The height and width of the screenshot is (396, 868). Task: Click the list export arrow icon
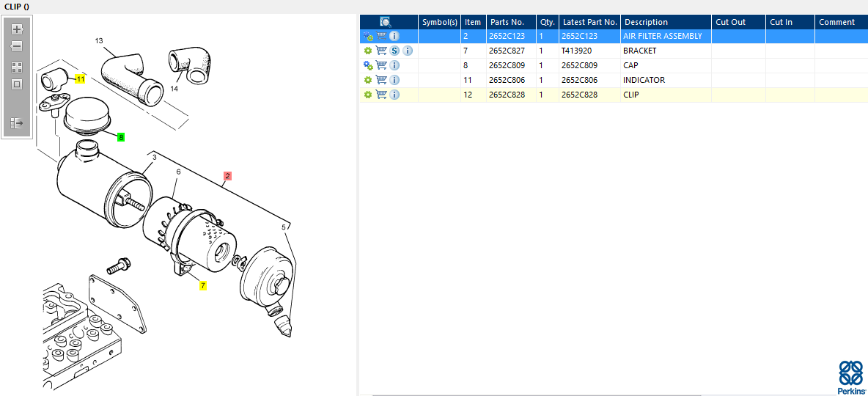click(17, 123)
